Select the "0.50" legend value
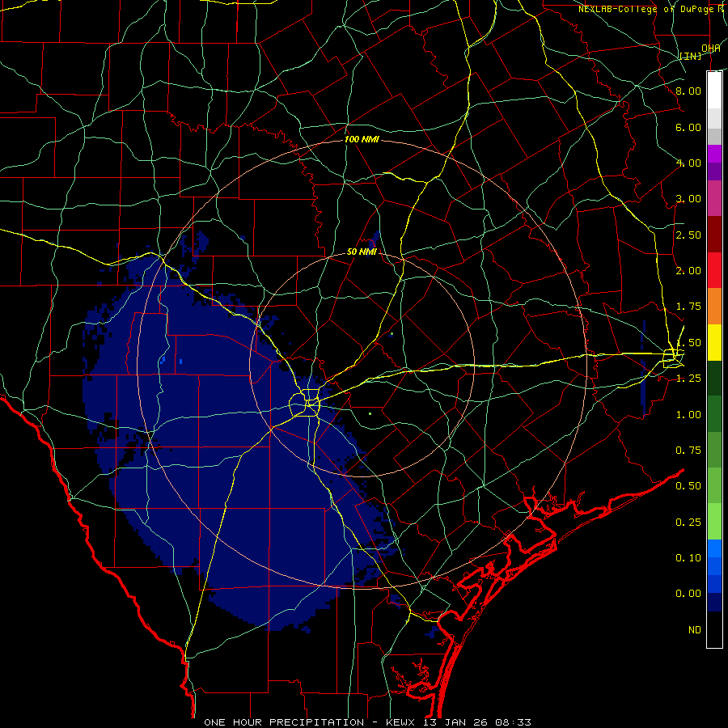Image resolution: width=728 pixels, height=728 pixels. coord(688,486)
